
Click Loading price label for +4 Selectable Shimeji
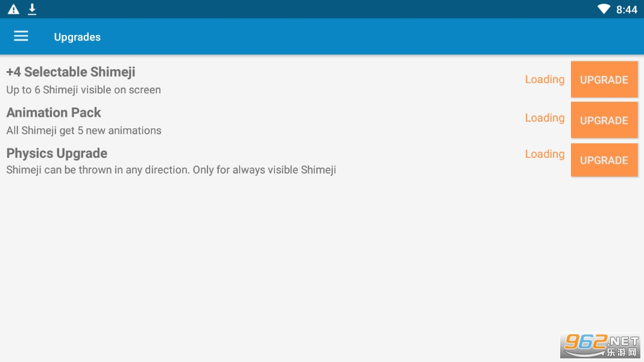click(x=545, y=80)
